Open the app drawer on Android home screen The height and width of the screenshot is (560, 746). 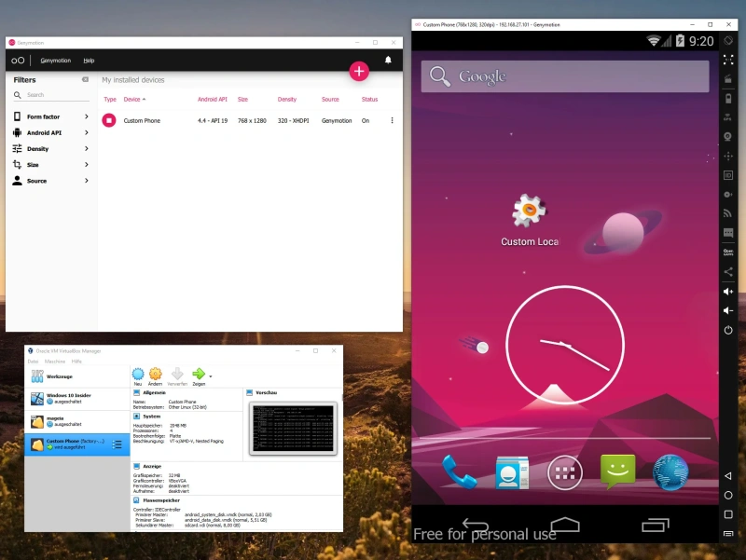pos(564,472)
